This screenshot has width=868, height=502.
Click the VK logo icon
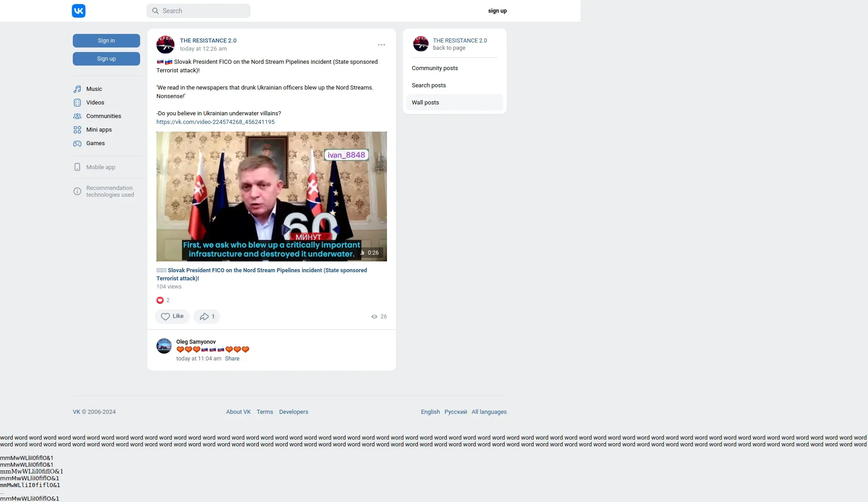(x=79, y=11)
